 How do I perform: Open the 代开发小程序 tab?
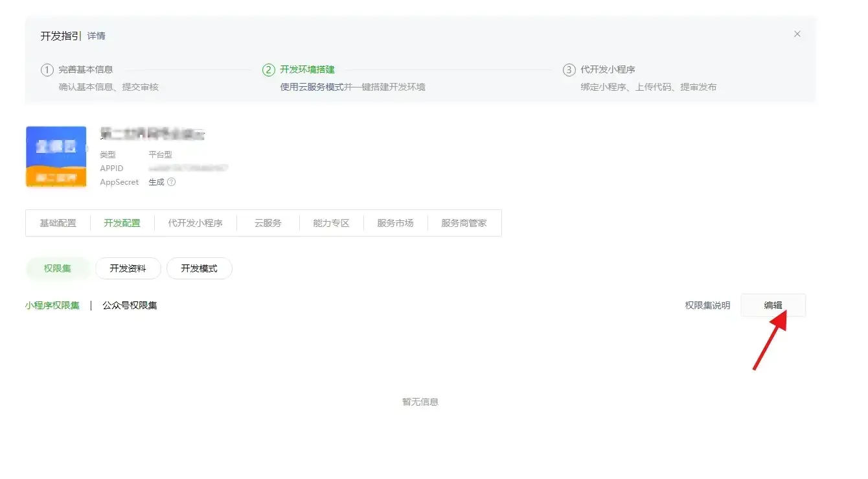tap(195, 223)
